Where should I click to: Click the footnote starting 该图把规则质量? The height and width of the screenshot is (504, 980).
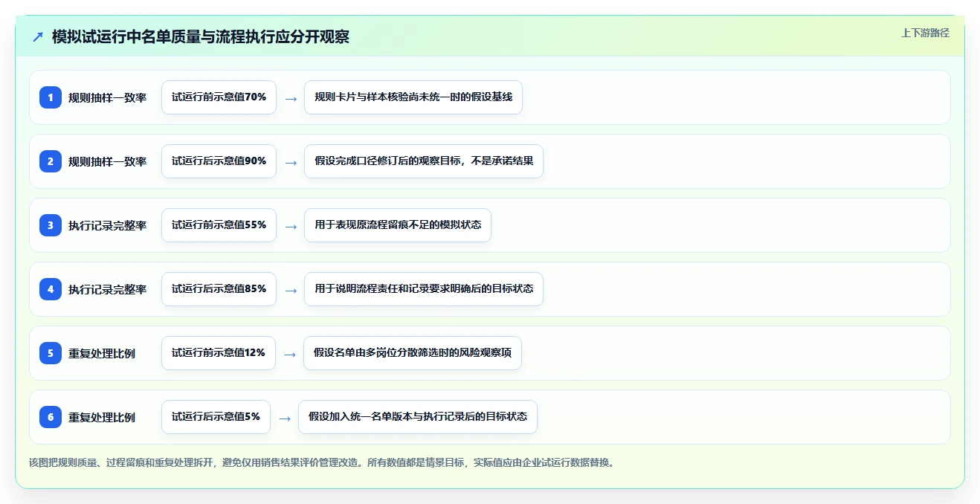tap(322, 462)
